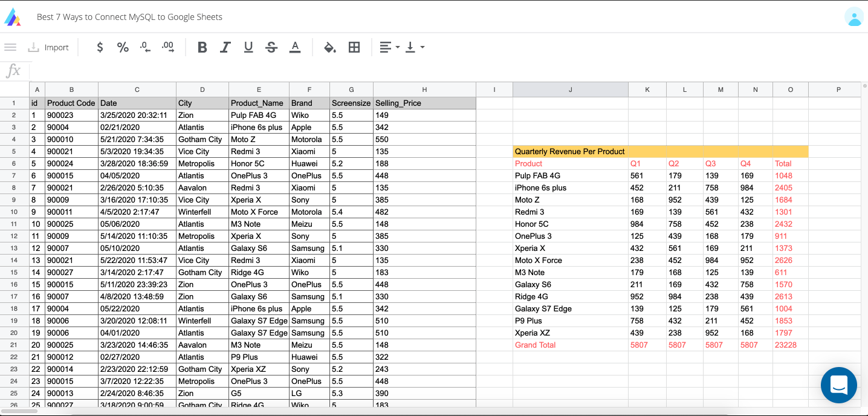
Task: Click the red 'Product' header in column J
Action: tap(571, 163)
